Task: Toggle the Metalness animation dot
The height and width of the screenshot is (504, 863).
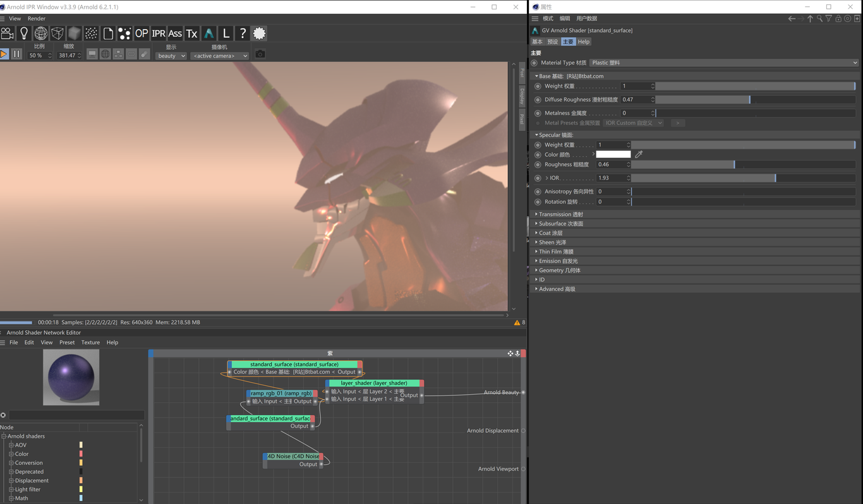Action: 538,113
